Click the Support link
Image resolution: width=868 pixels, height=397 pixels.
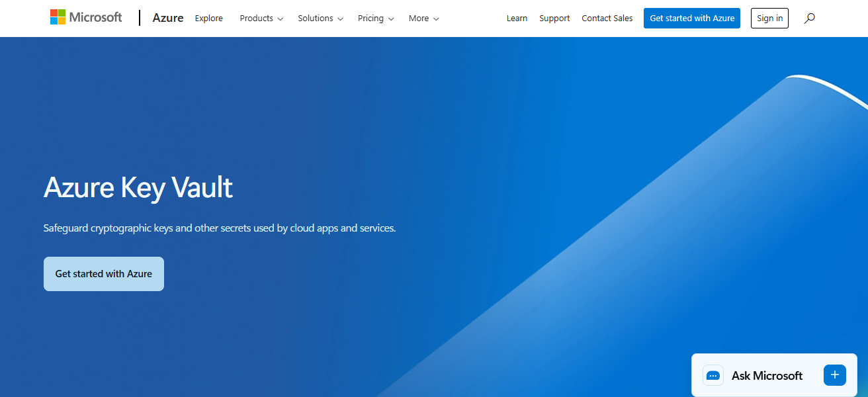point(554,18)
